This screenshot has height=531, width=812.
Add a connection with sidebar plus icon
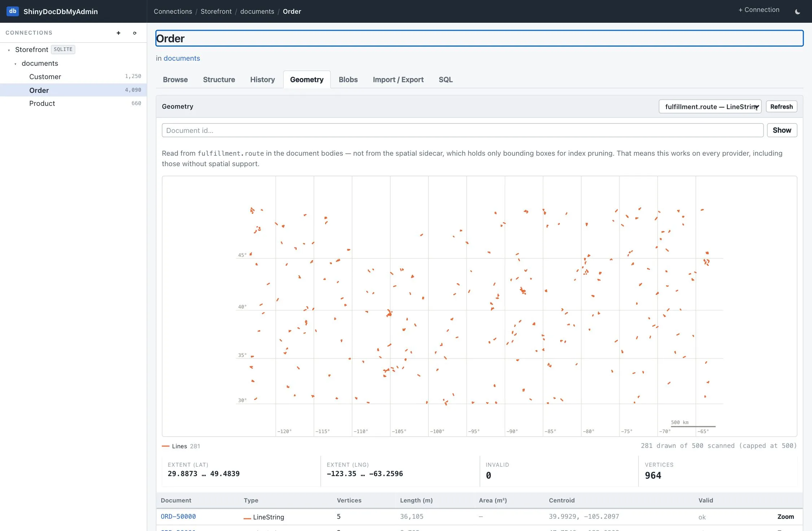(x=118, y=33)
